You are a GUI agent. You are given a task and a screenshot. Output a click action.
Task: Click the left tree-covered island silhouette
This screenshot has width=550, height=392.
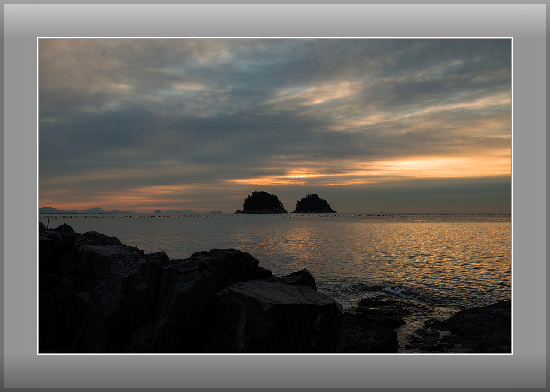(261, 203)
